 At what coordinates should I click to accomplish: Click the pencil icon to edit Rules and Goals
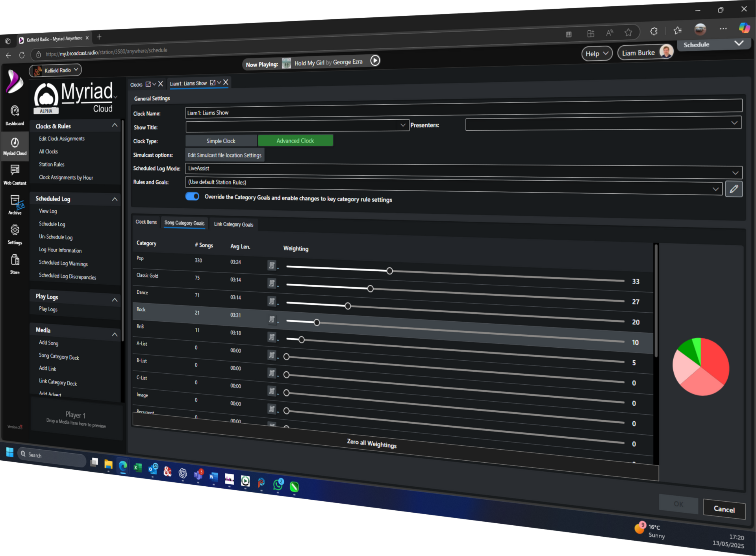coord(734,189)
